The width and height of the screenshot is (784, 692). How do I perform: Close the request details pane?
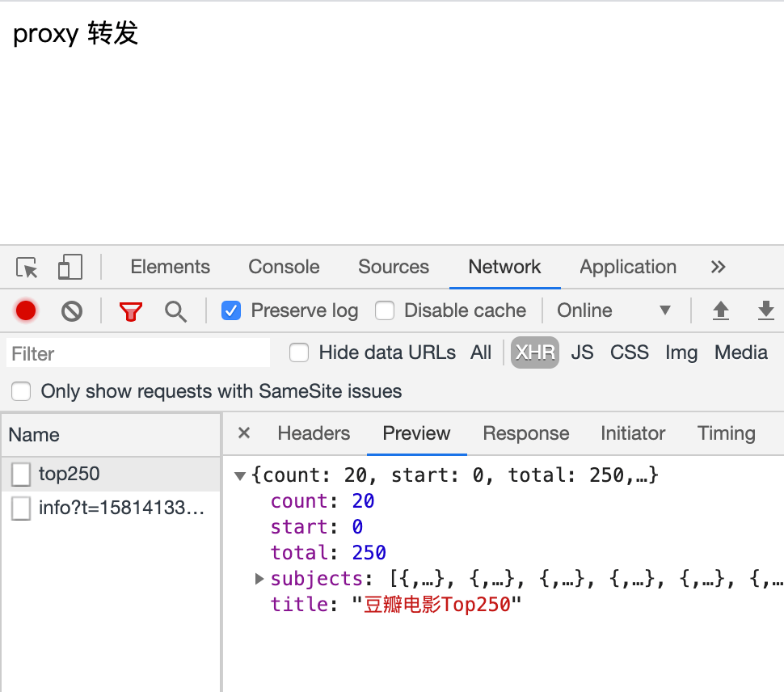[244, 433]
